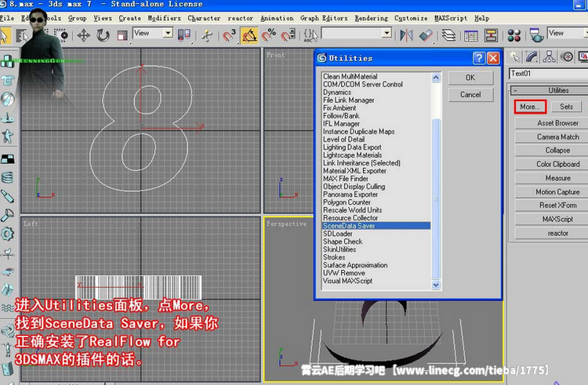Screen dimensions: 588x385
Task: Open the MAXScript menu
Action: click(x=450, y=18)
